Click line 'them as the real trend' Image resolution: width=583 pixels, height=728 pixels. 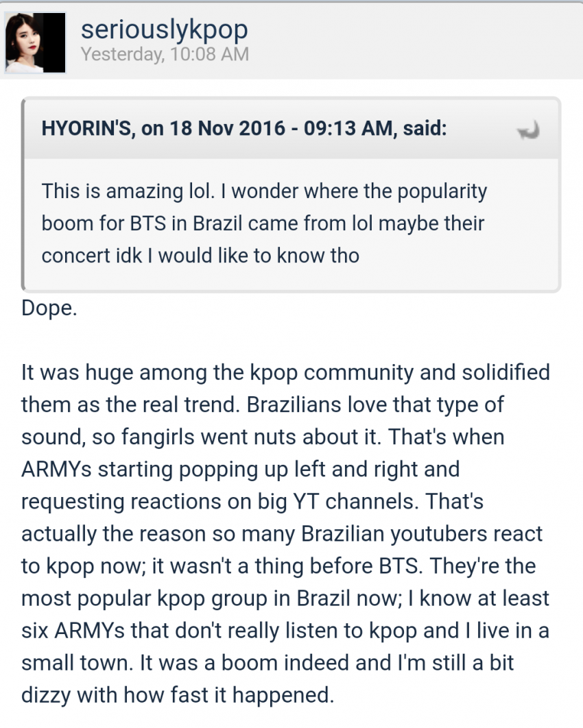tap(263, 404)
